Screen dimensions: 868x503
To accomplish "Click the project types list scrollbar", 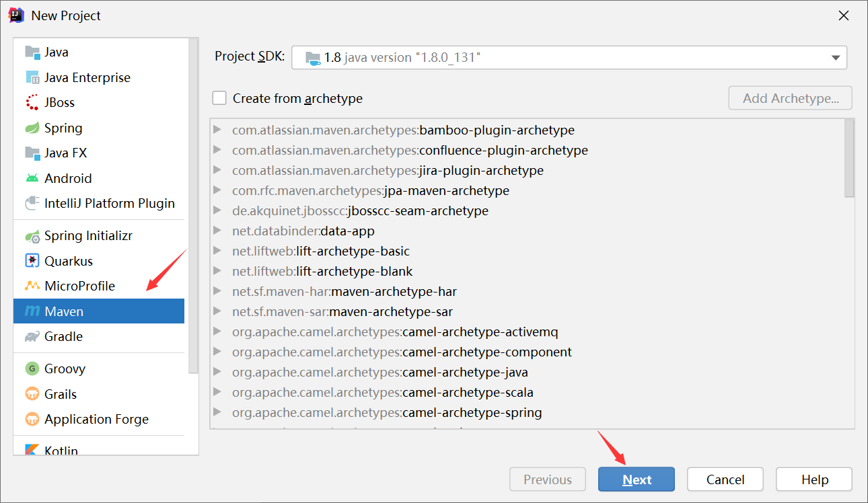I will 194,206.
